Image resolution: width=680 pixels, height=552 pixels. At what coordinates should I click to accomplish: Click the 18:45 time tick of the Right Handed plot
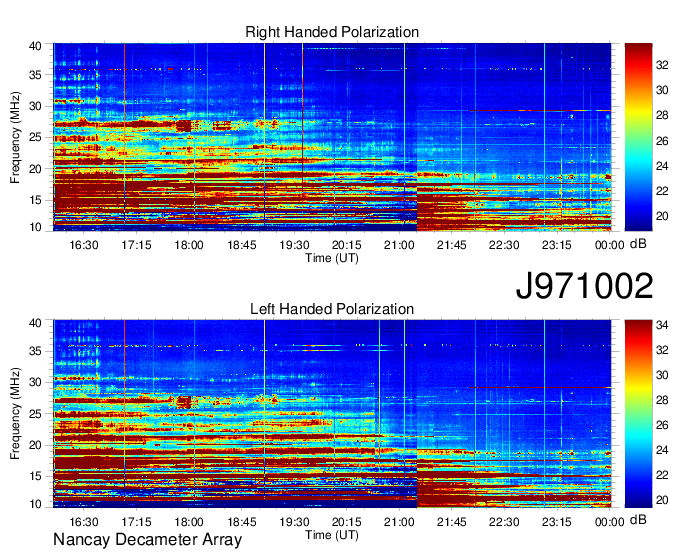(x=242, y=245)
